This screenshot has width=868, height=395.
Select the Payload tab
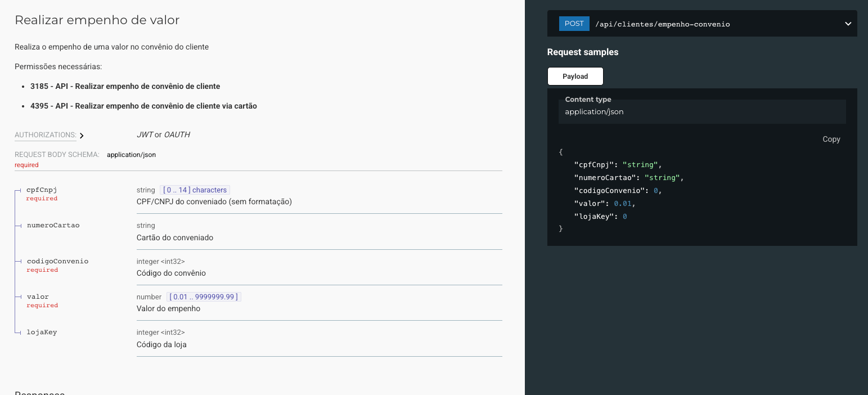575,76
